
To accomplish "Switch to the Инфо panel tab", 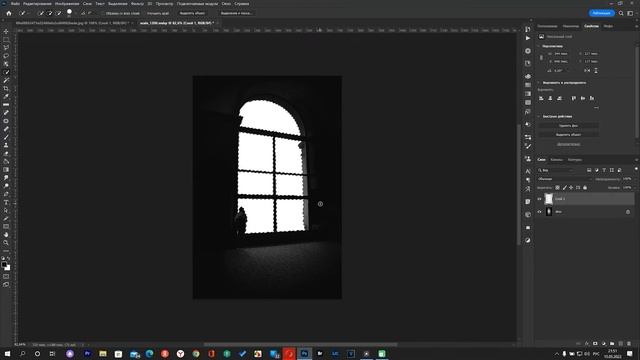I will pyautogui.click(x=608, y=26).
